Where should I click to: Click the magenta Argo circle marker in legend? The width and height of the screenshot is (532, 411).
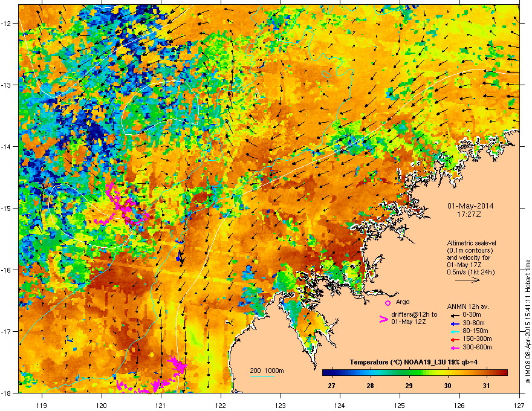[388, 303]
